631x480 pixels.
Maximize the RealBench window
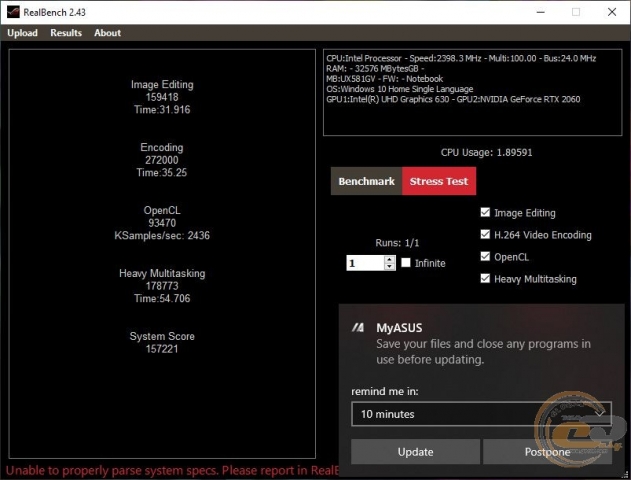click(576, 12)
